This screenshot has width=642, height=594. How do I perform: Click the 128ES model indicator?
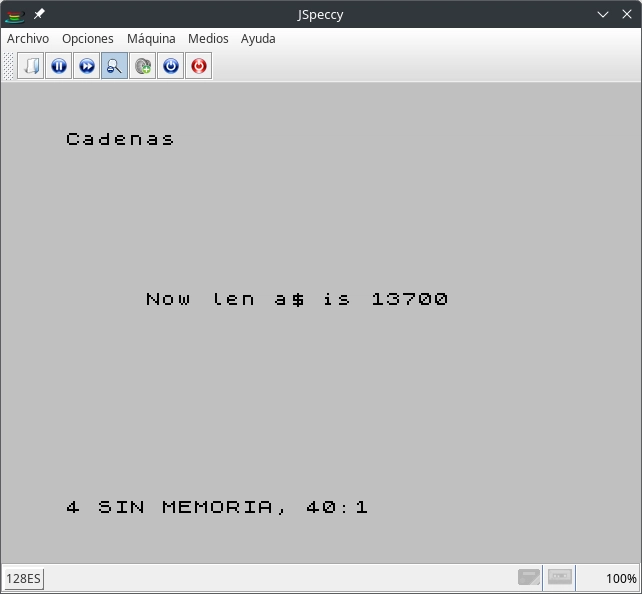(x=23, y=578)
